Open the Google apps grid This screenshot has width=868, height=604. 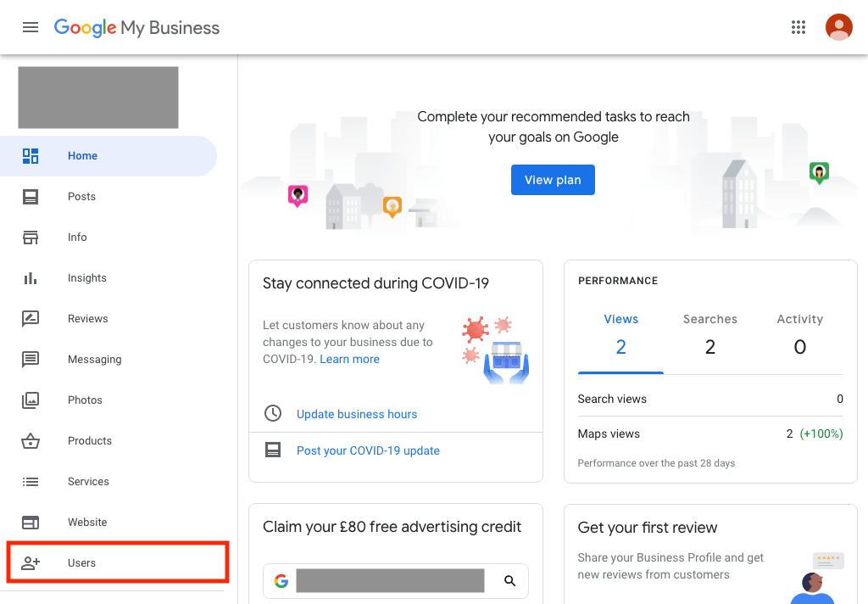798,27
